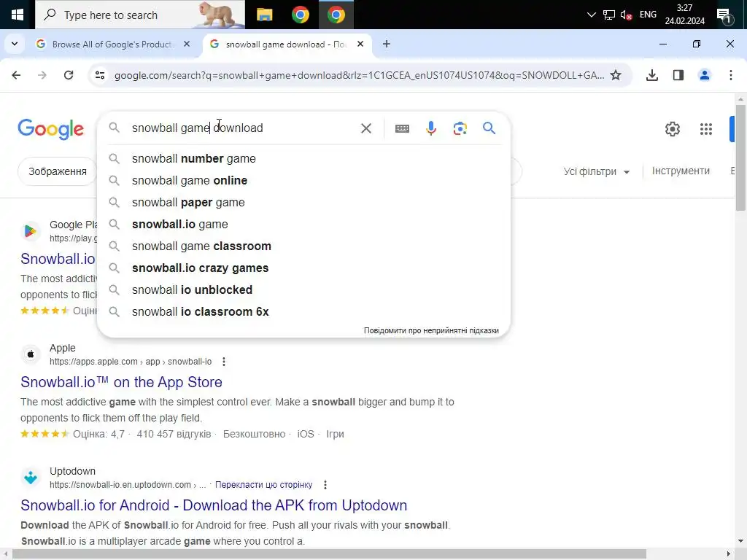This screenshot has height=560, width=747.
Task: Search by image with Google Lens
Action: tap(460, 128)
